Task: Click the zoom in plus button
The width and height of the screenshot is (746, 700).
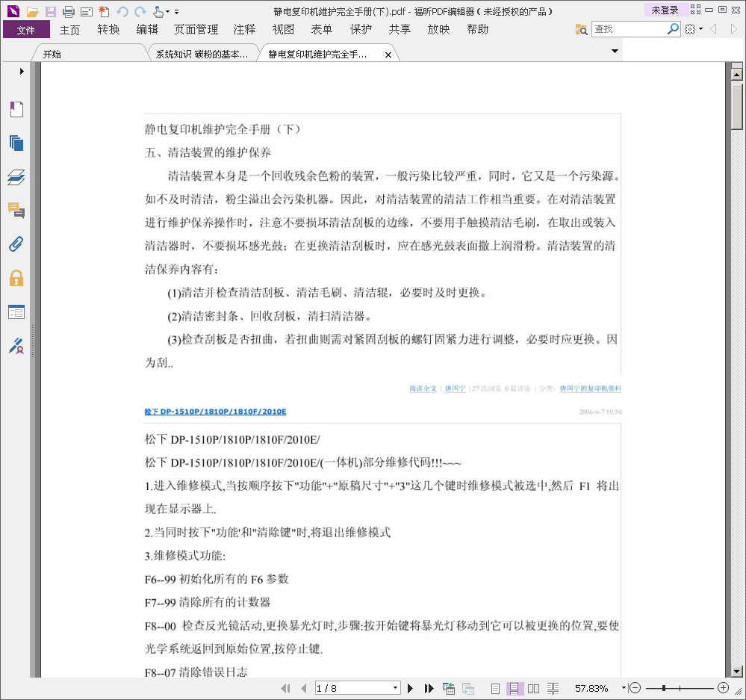Action: click(x=723, y=688)
